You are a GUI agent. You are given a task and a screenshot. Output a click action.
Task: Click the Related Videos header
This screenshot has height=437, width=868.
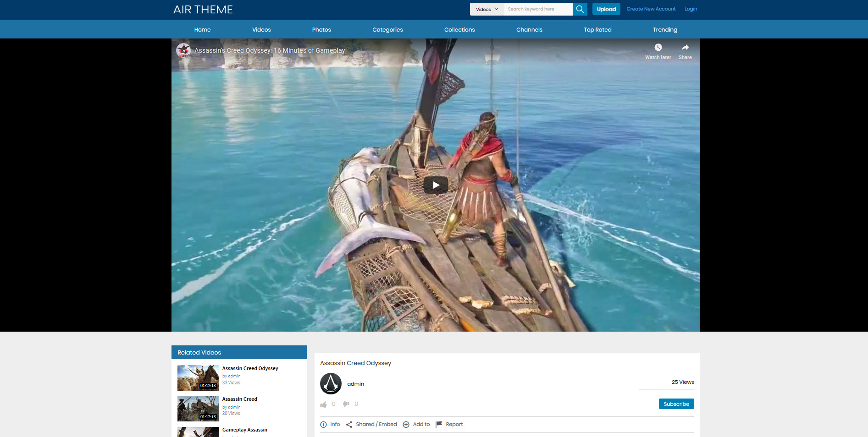(239, 352)
